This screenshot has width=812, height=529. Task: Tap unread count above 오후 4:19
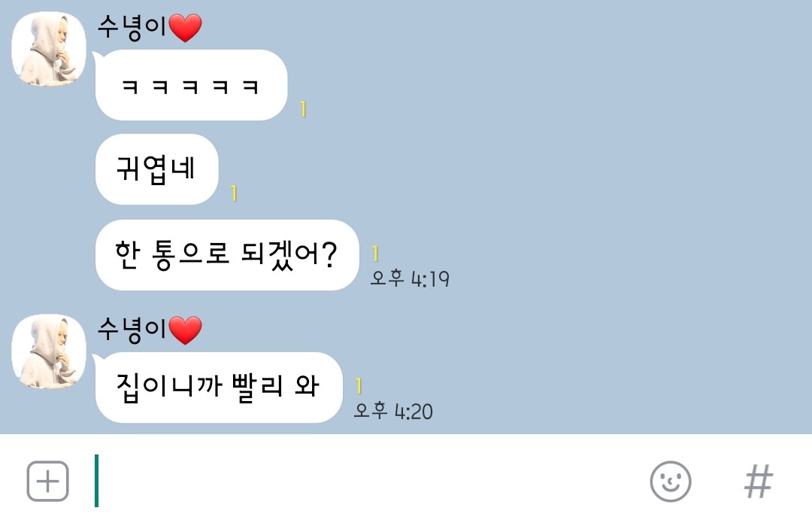pyautogui.click(x=375, y=254)
